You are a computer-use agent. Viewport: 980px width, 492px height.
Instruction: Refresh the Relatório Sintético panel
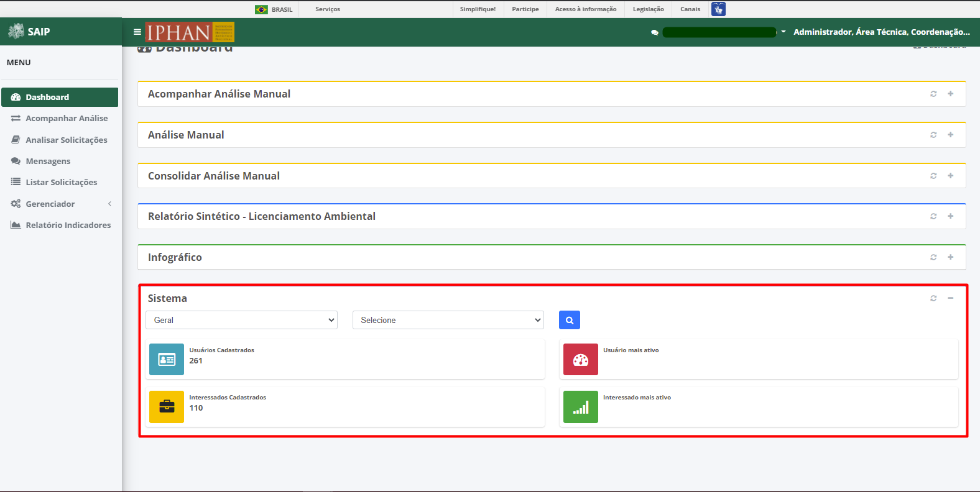(933, 216)
